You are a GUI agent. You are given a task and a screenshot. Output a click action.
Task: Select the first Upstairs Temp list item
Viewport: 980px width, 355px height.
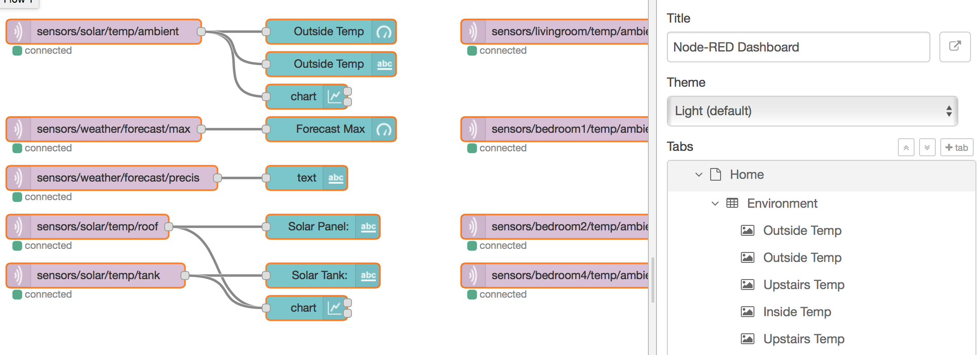[x=821, y=285]
